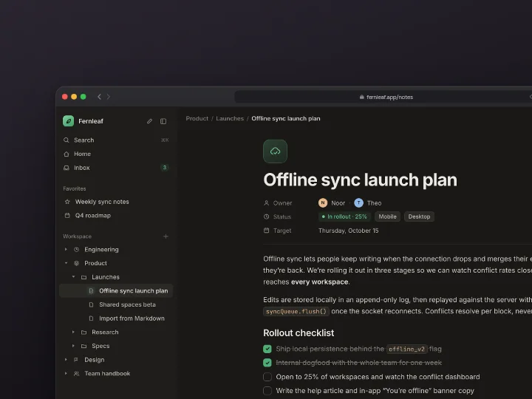The image size is (532, 399).
Task: Click the Team handbook people icon
Action: pos(77,374)
